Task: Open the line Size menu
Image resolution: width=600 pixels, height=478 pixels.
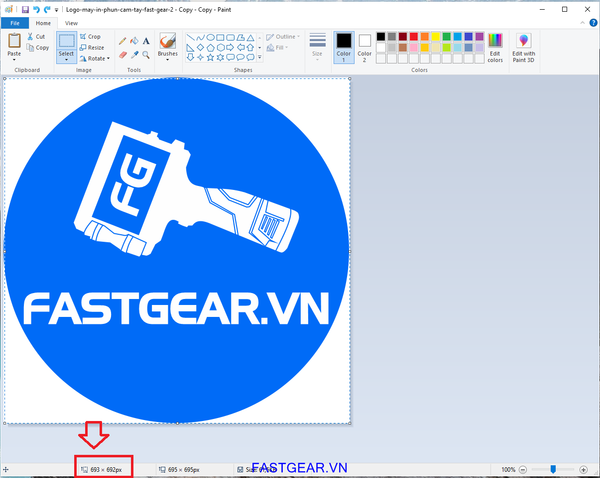Action: pyautogui.click(x=317, y=46)
